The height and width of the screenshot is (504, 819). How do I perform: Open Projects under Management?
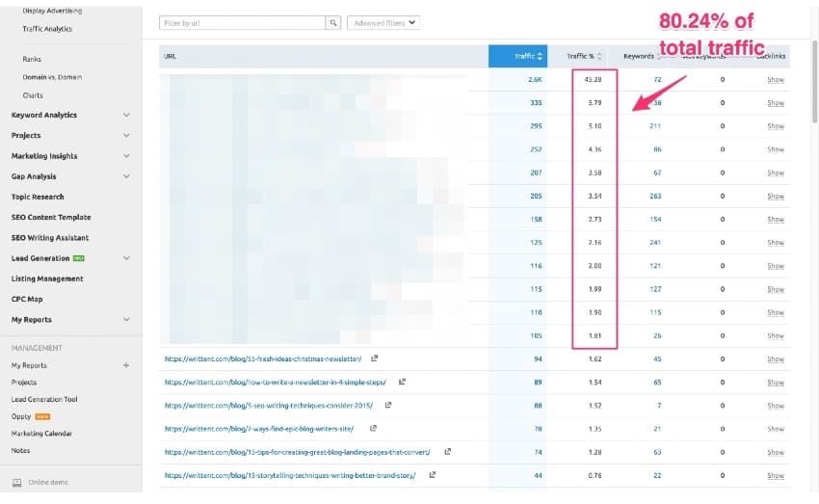(x=24, y=382)
